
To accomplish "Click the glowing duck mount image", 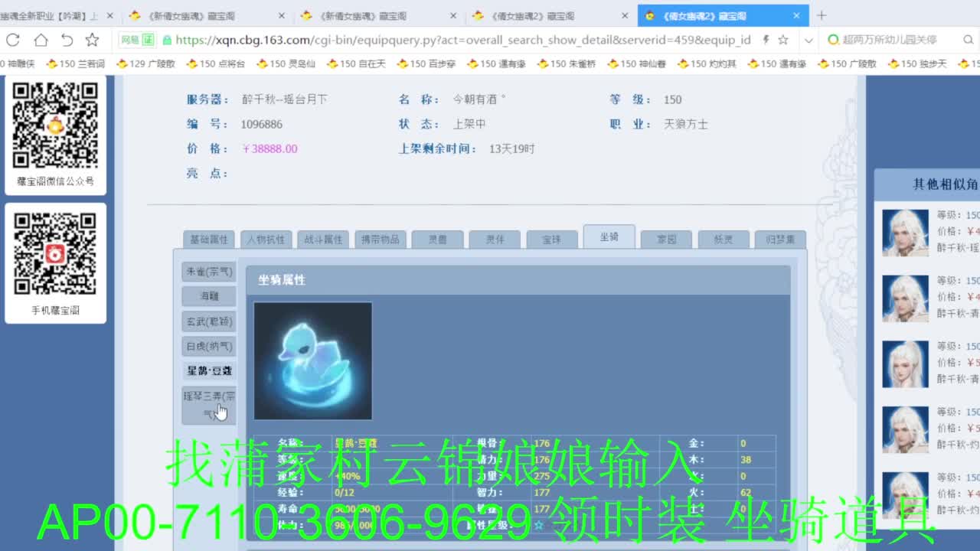I will tap(313, 361).
